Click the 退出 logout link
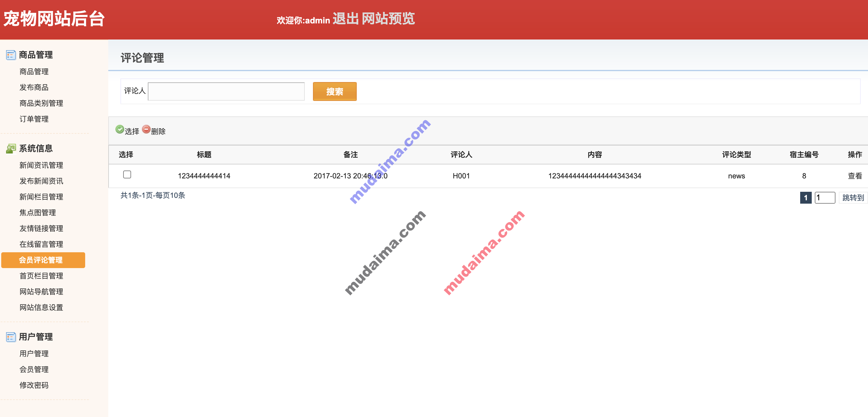 coord(346,19)
